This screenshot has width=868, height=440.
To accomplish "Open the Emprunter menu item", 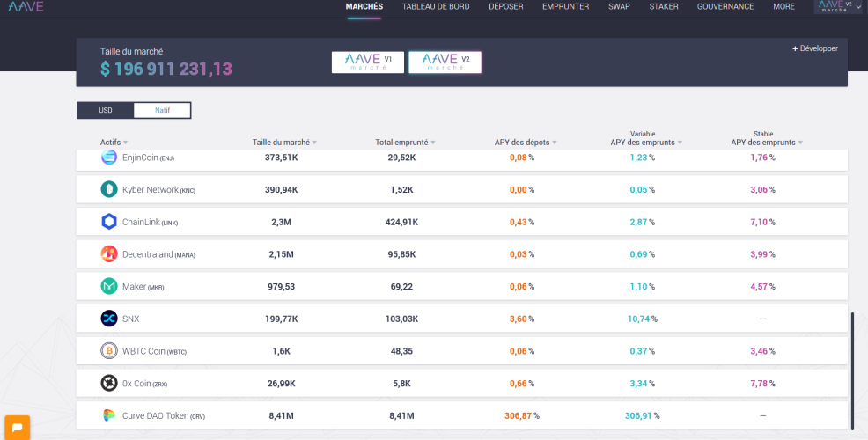I will (565, 7).
